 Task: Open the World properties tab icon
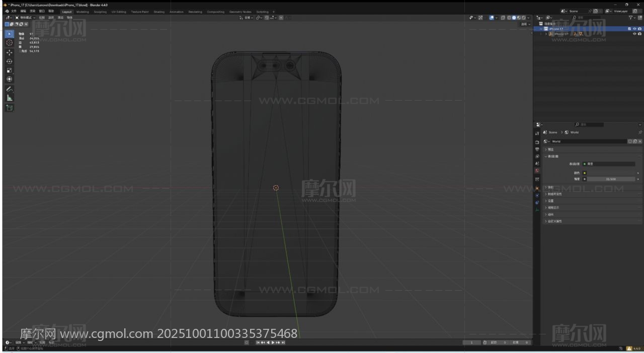[x=537, y=171]
